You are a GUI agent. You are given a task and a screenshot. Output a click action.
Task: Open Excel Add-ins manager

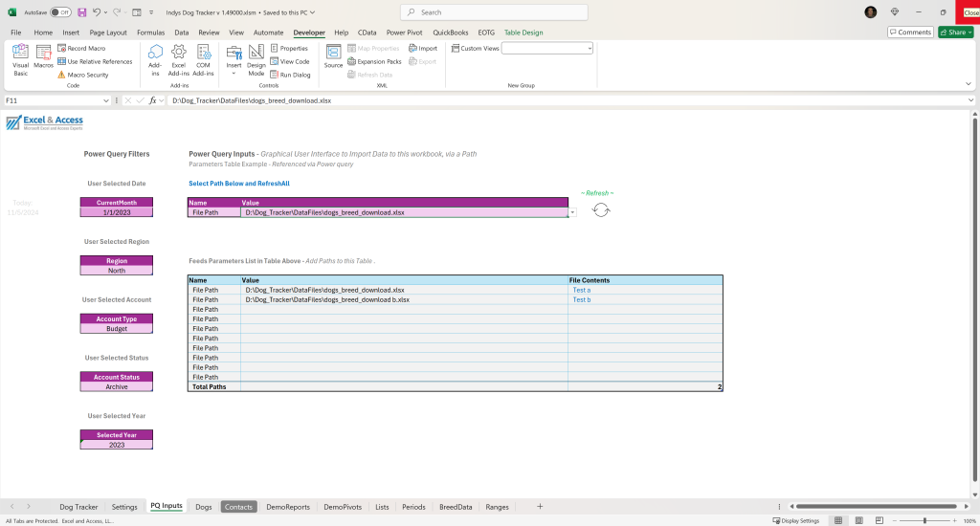point(179,60)
